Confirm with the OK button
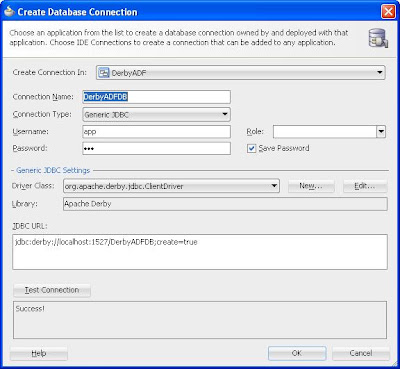Image resolution: width=400 pixels, height=369 pixels. (297, 353)
